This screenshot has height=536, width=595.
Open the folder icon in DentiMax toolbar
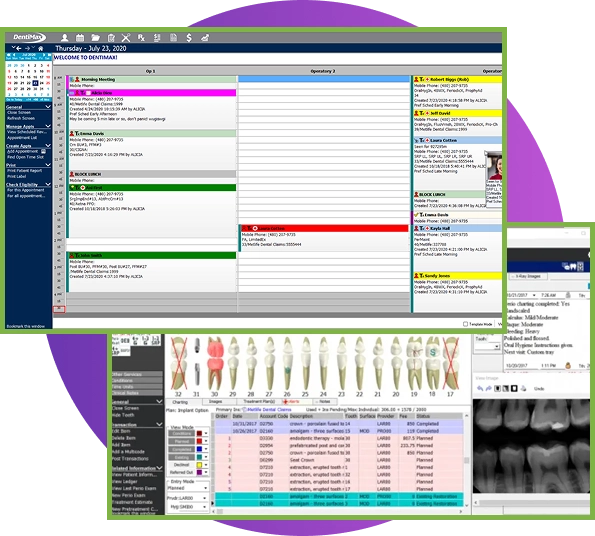pyautogui.click(x=95, y=38)
